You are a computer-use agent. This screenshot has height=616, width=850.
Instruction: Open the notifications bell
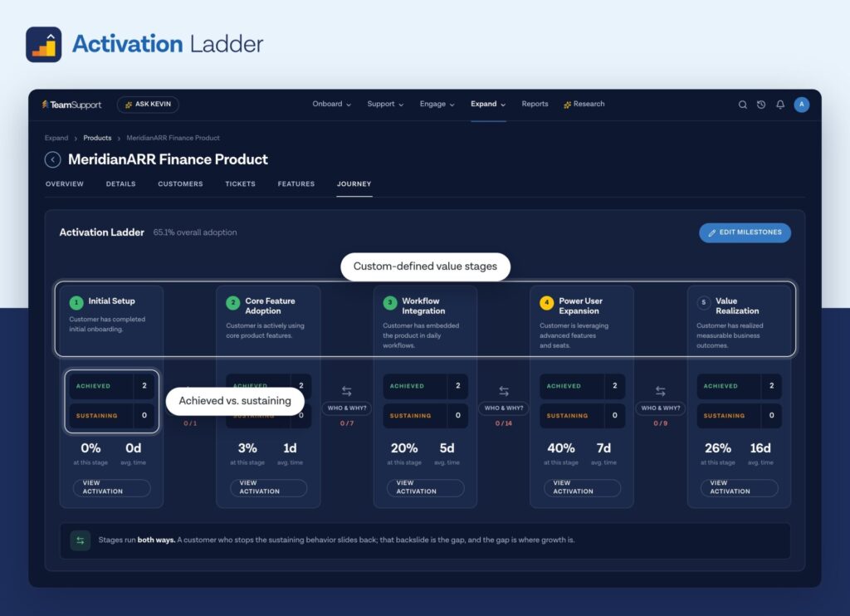point(780,105)
